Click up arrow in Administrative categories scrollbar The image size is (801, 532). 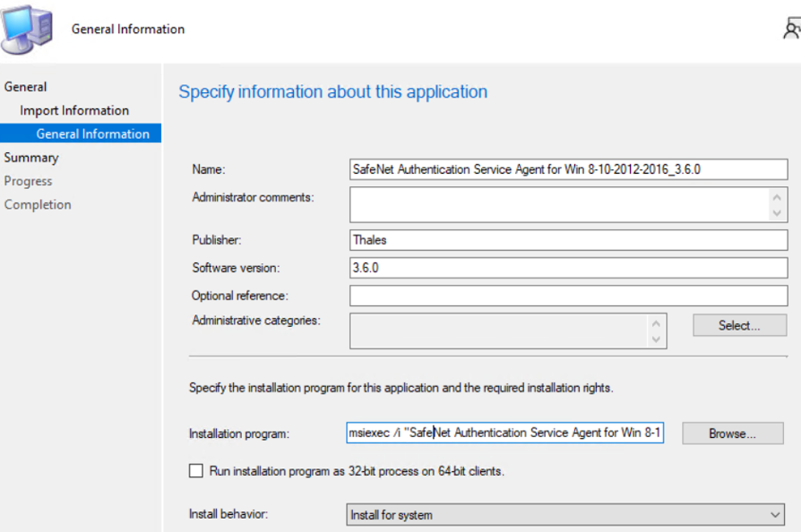(657, 323)
